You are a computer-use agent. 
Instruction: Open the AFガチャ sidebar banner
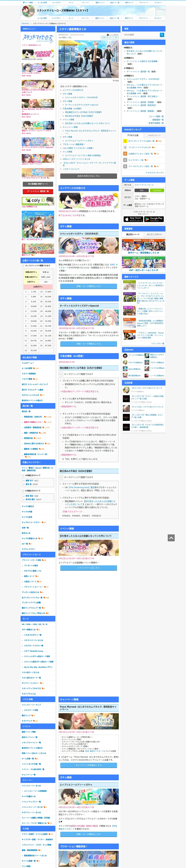point(38,125)
